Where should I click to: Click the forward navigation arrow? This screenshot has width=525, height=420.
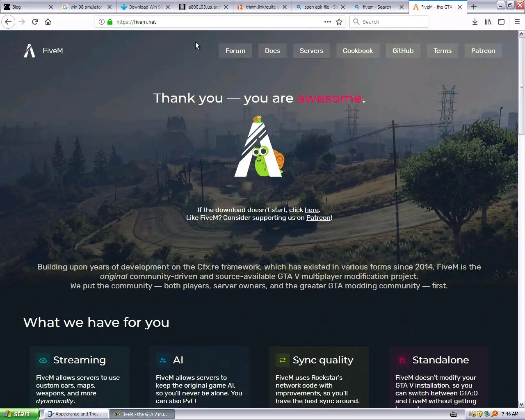[22, 22]
